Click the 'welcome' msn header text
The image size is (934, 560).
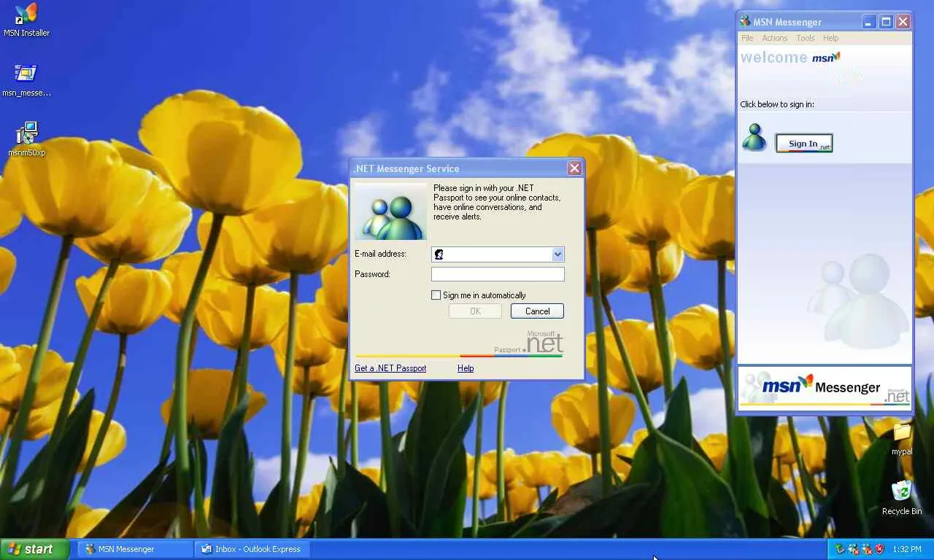773,58
